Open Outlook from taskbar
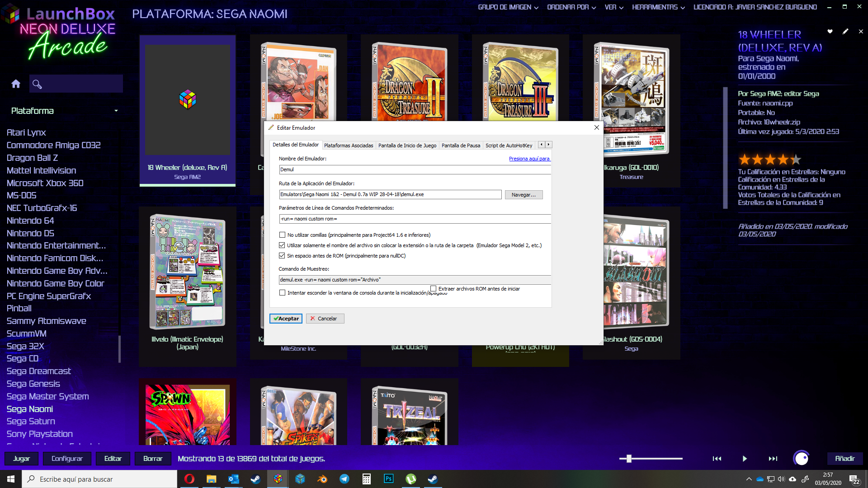This screenshot has height=488, width=868. click(234, 479)
